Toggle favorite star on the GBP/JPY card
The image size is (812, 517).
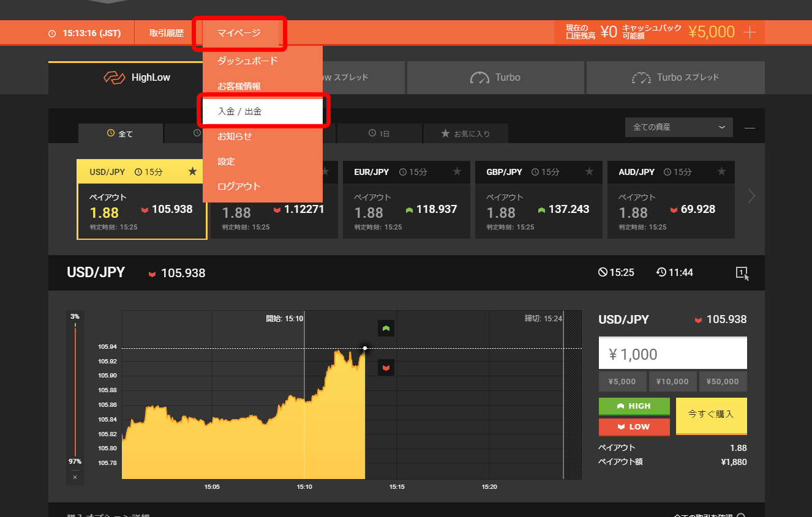[589, 172]
